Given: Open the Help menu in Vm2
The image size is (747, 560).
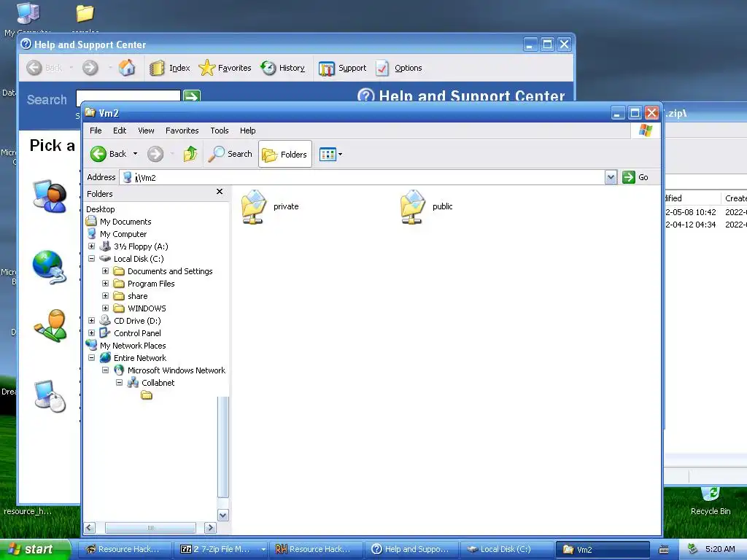Looking at the screenshot, I should (248, 131).
